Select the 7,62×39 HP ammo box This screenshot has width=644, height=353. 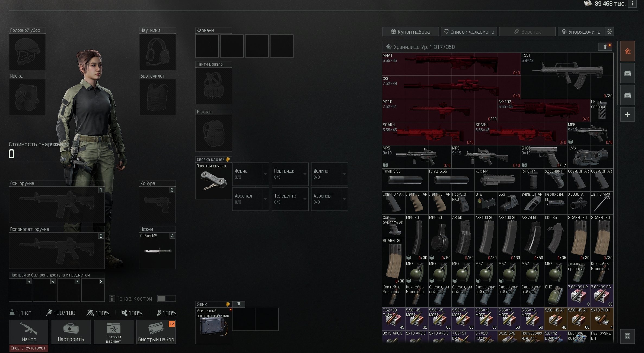click(579, 295)
